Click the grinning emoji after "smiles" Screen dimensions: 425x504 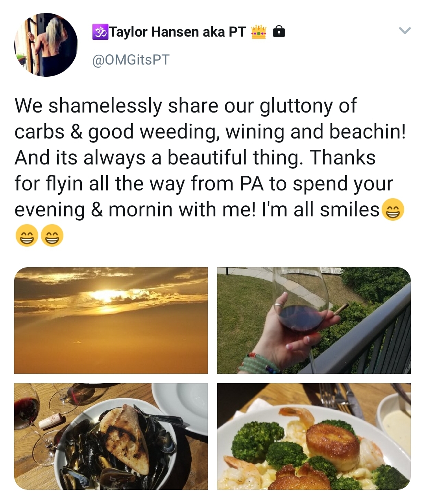pos(392,210)
